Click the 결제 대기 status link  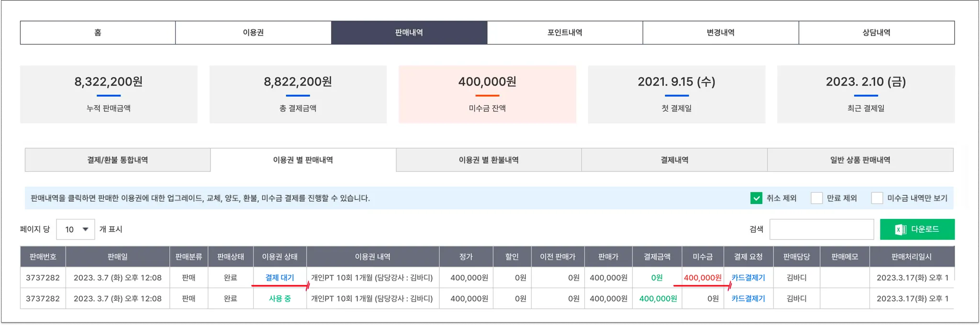[279, 278]
